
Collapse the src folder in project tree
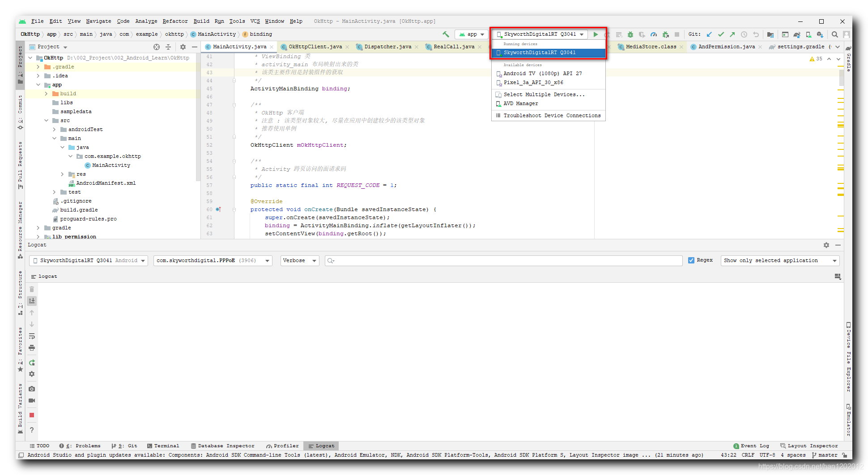click(46, 120)
